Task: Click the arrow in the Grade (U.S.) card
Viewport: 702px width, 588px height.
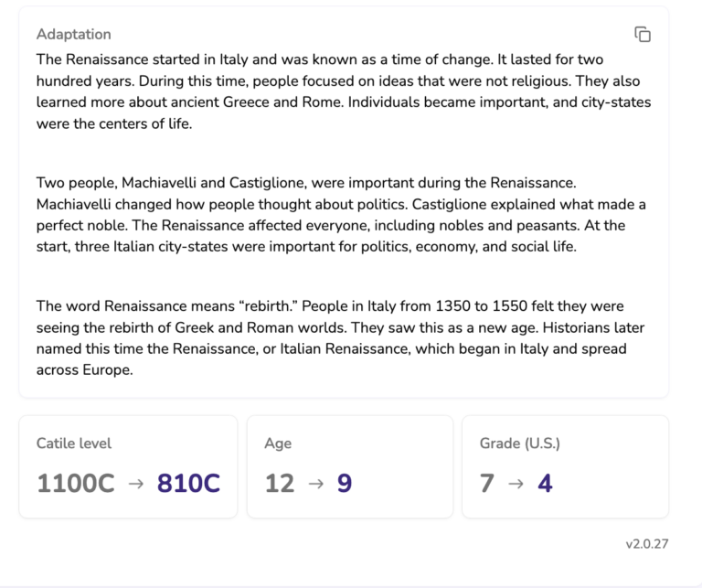Action: [x=516, y=484]
